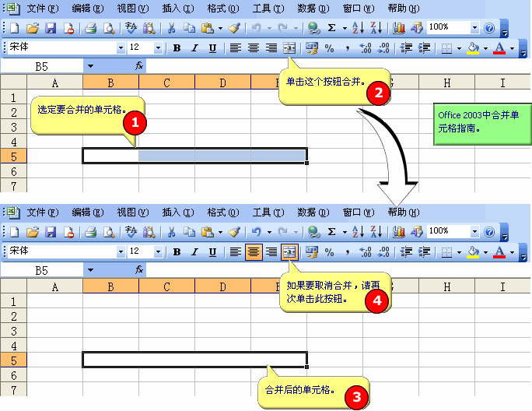Toggle highlighted Center alignment in lower toolbar

(x=253, y=251)
